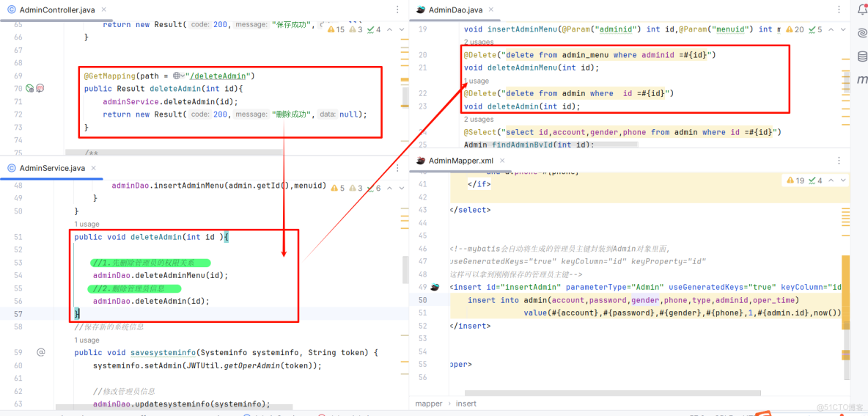Click 'mapper' breadcrumb in XML editor
This screenshot has width=868, height=416.
(x=428, y=404)
